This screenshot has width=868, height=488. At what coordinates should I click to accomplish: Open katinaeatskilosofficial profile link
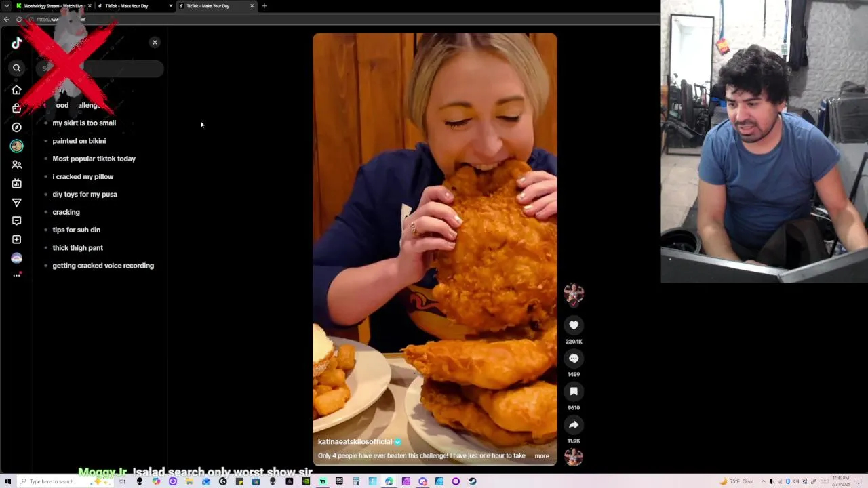[x=355, y=441]
